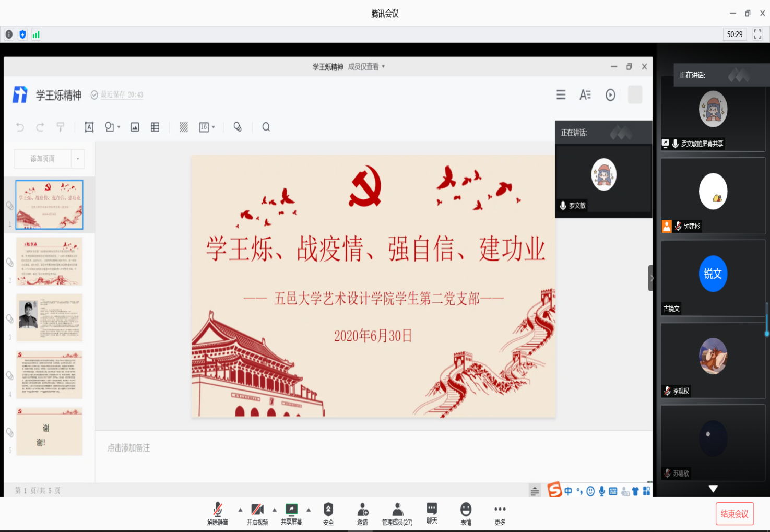Viewport: 770px width, 532px height.
Task: Click the network signal status icon
Action: pyautogui.click(x=36, y=34)
